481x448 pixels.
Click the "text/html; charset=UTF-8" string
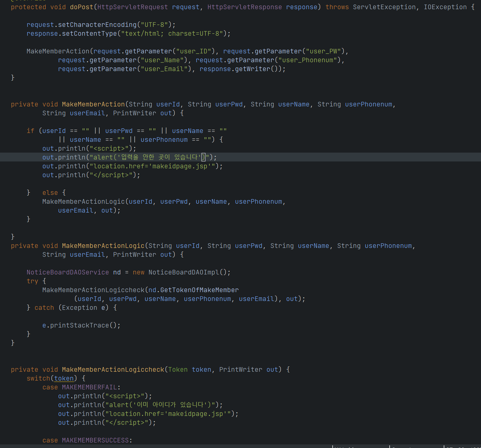(x=172, y=33)
